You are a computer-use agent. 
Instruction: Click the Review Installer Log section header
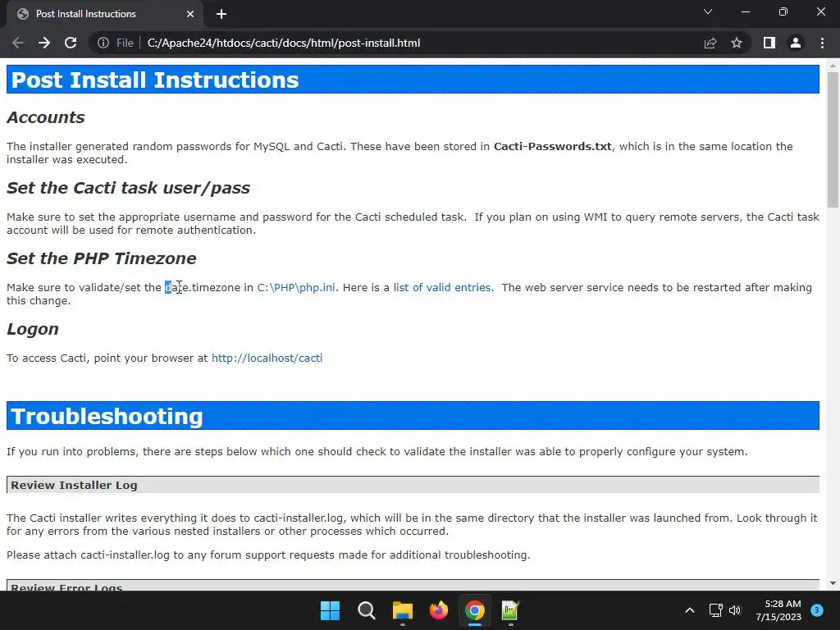point(413,485)
